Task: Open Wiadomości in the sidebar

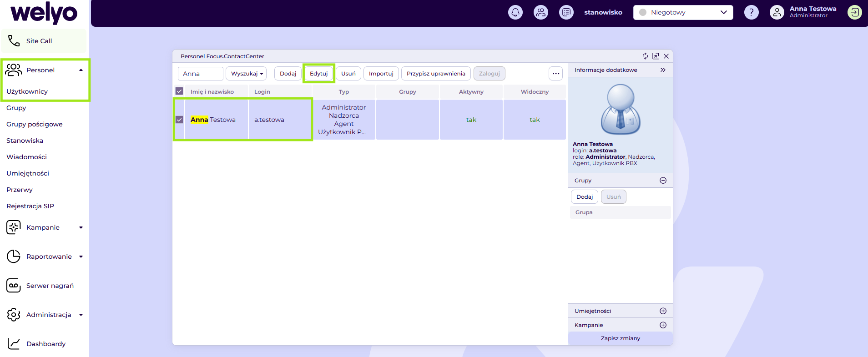Action: [x=27, y=157]
